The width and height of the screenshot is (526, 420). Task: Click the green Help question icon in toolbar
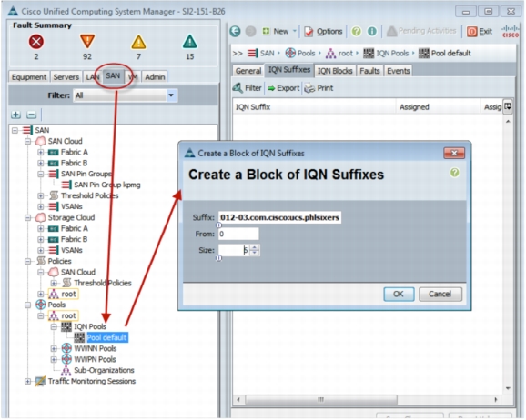click(356, 32)
